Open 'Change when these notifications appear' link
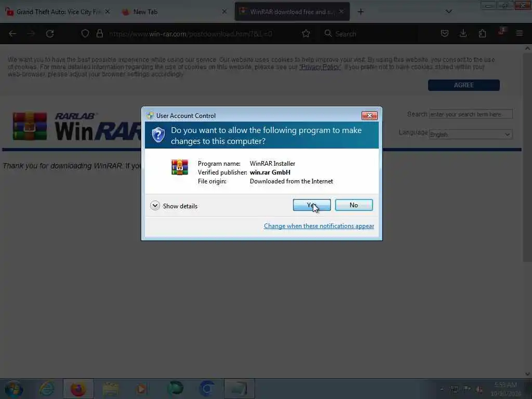532x399 pixels. 319,226
